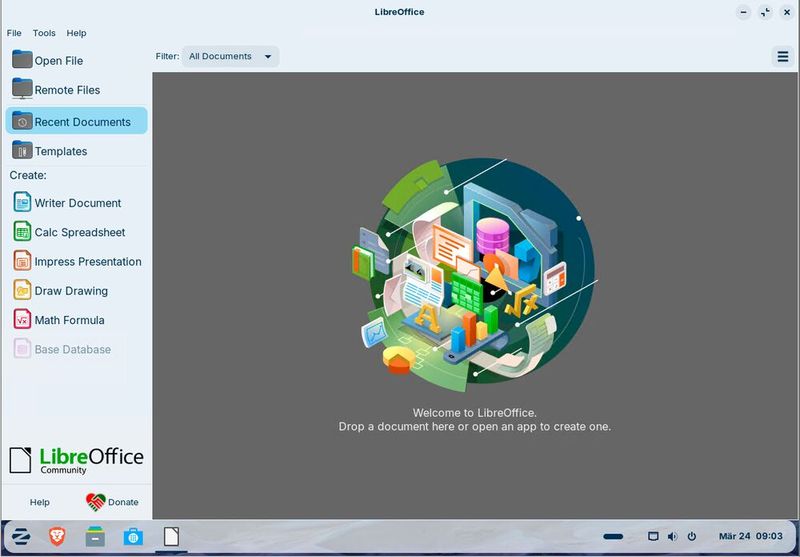800x557 pixels.
Task: Open the Tools menu
Action: pos(44,33)
